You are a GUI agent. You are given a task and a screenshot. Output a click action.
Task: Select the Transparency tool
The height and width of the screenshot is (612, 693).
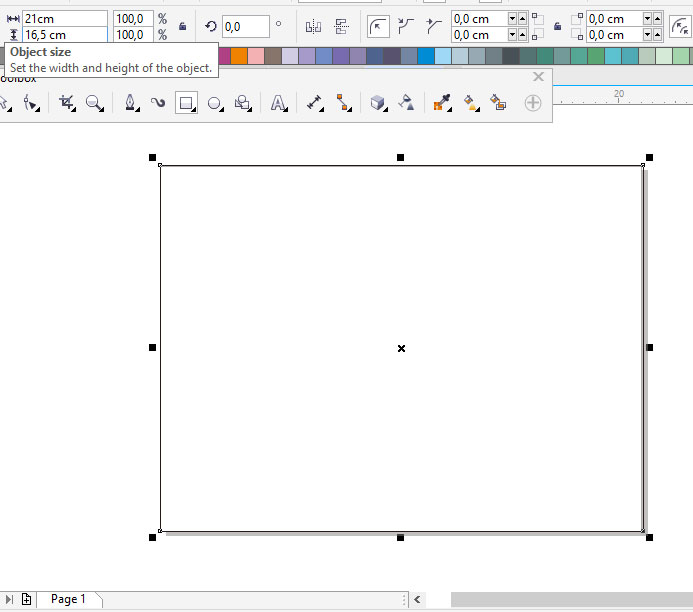[406, 103]
